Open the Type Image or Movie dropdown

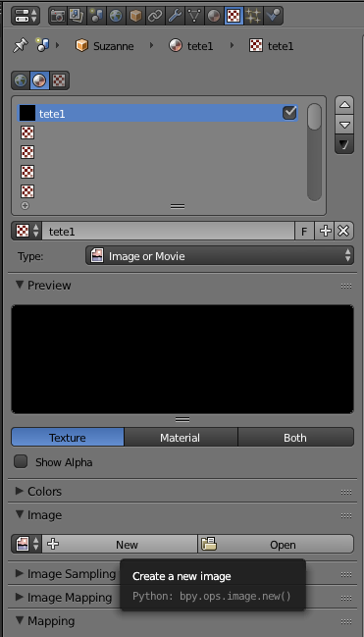click(x=220, y=255)
